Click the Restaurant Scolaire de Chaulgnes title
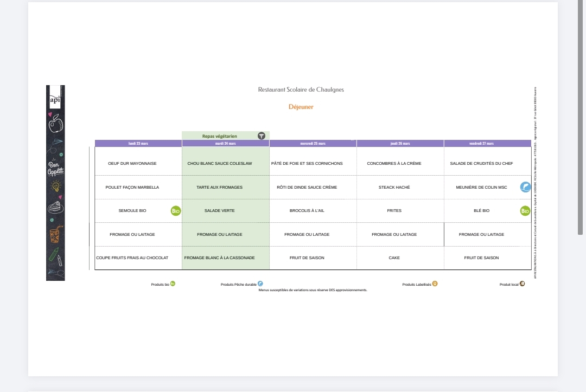Image resolution: width=586 pixels, height=392 pixels. pos(301,89)
